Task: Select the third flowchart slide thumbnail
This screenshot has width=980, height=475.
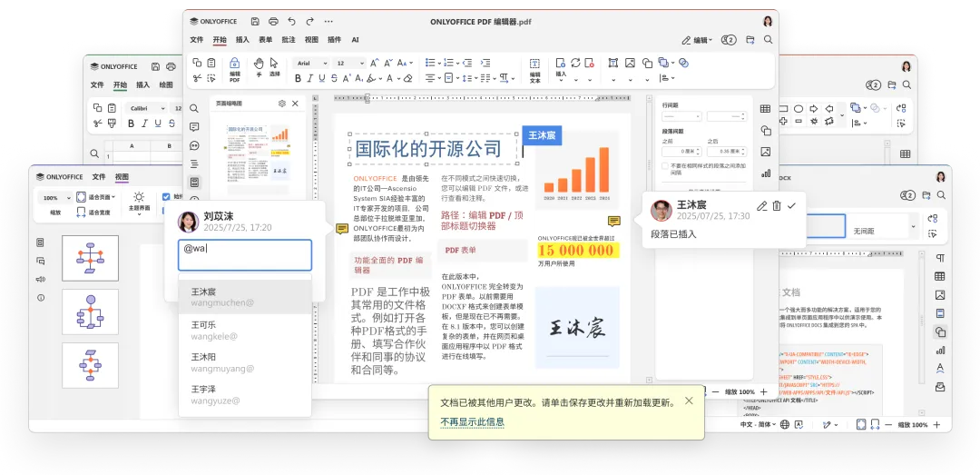Action: [90, 365]
